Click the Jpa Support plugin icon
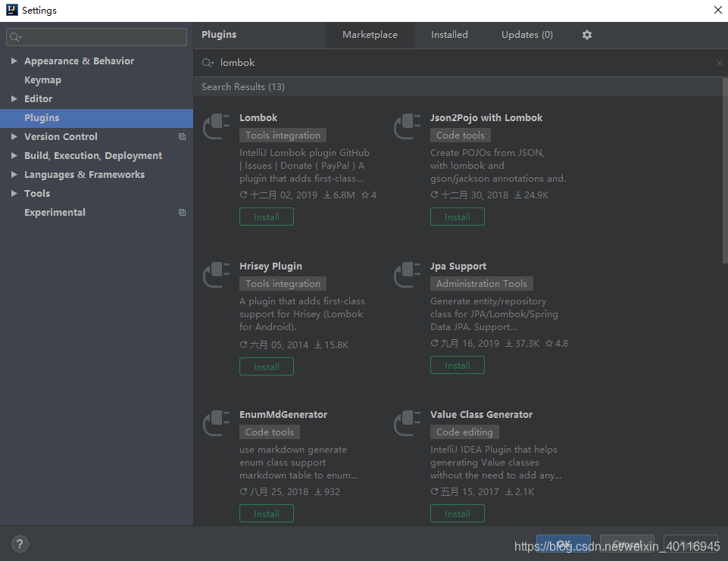728x561 pixels. [407, 275]
